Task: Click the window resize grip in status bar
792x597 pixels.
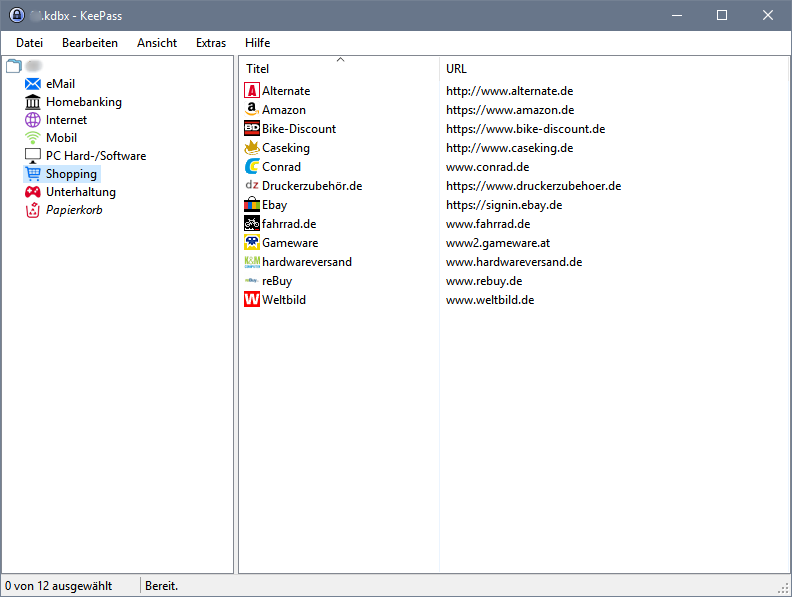Action: pyautogui.click(x=783, y=588)
